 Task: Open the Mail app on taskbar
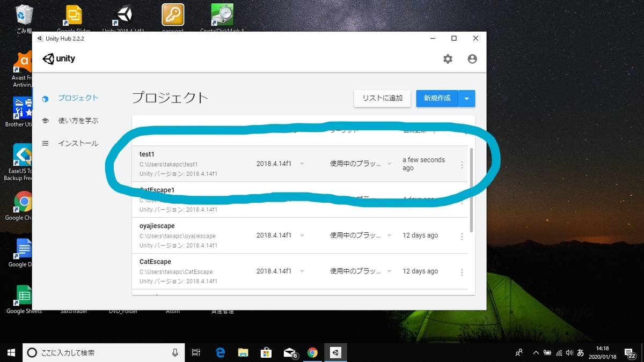[290, 352]
